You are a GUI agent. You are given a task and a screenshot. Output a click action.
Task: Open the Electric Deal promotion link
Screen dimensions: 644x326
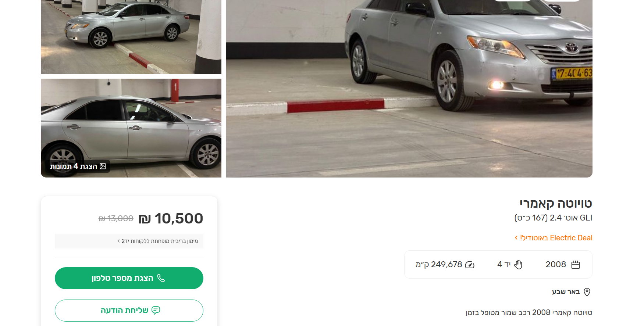pos(554,238)
